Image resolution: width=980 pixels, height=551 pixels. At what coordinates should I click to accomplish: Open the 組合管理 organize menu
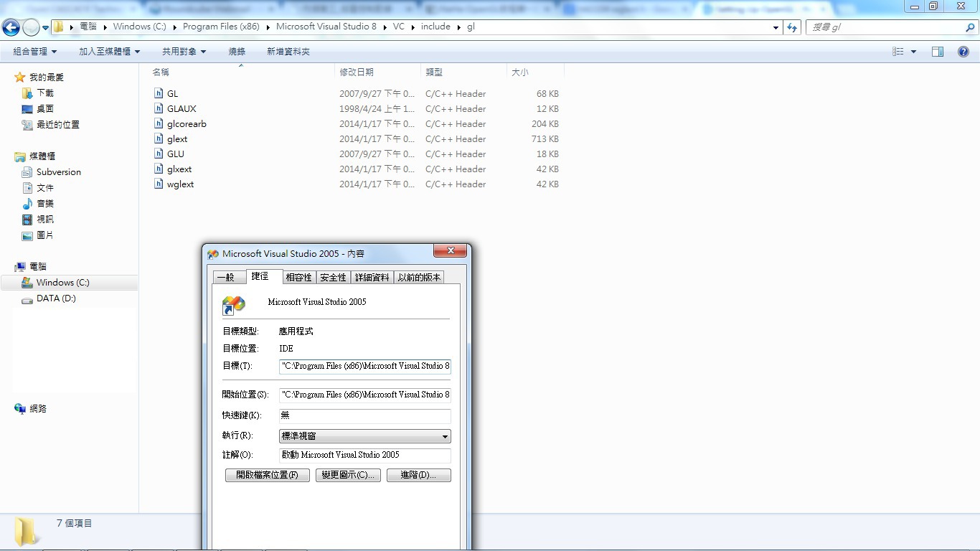click(x=35, y=52)
